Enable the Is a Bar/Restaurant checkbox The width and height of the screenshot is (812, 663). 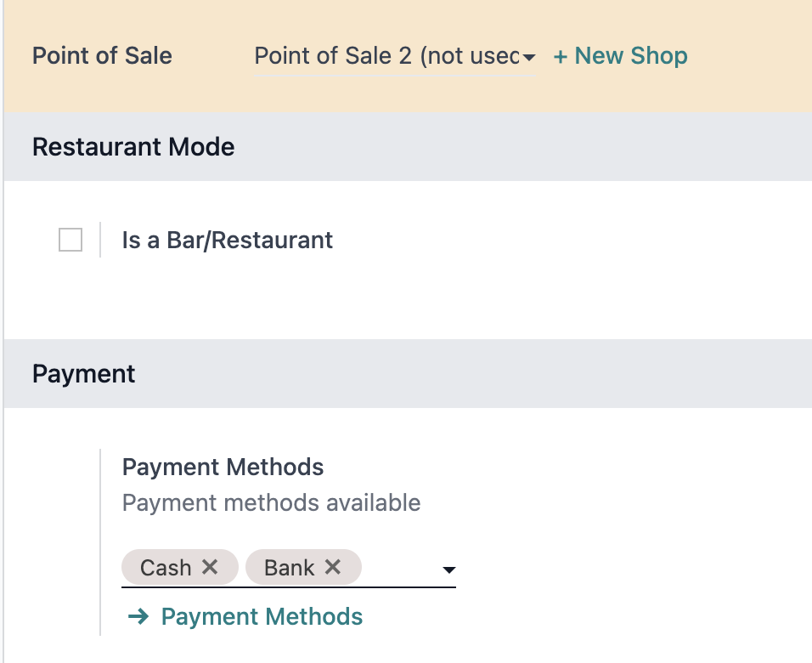point(70,240)
